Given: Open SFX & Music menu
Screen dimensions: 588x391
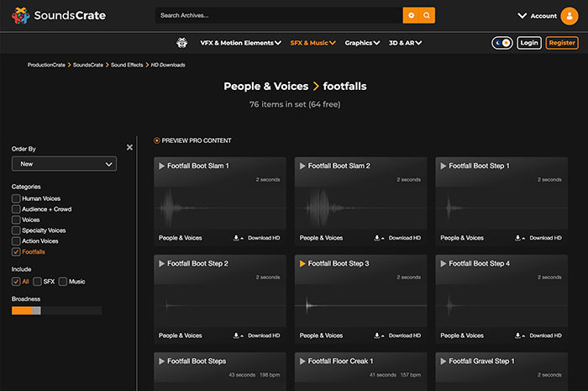Looking at the screenshot, I should (312, 43).
